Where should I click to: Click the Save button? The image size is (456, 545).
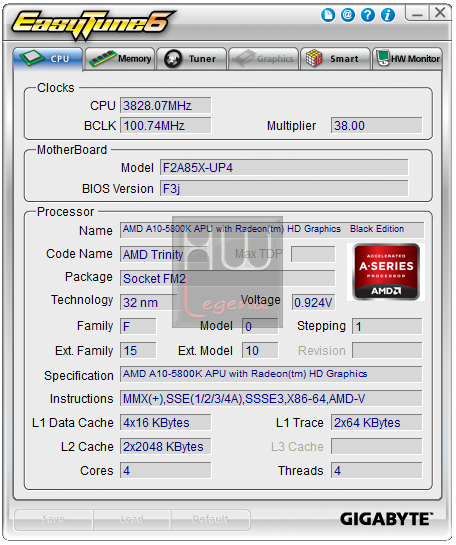pos(54,520)
